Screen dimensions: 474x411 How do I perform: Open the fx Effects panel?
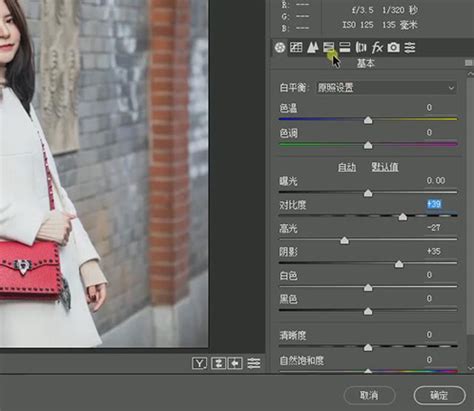(x=377, y=47)
